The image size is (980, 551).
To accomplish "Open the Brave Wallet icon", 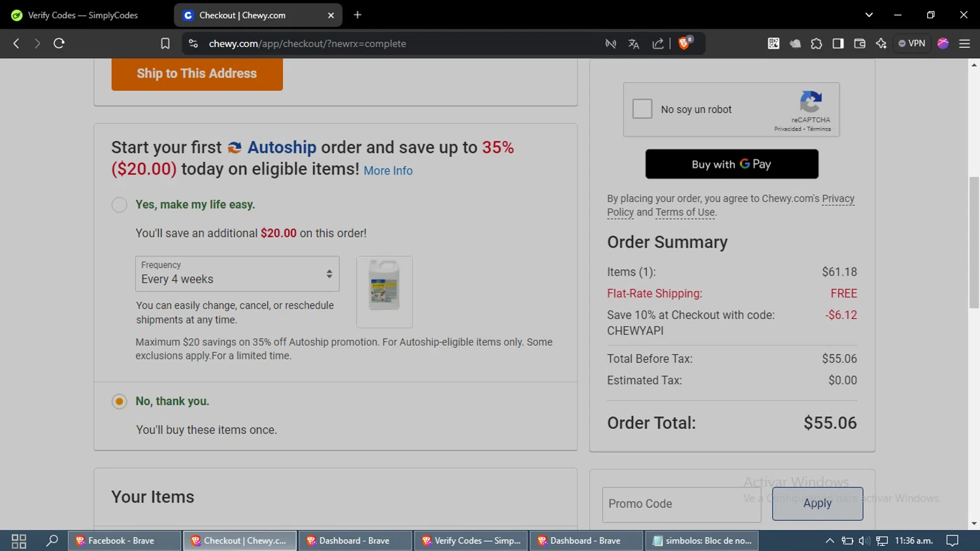I will point(860,44).
